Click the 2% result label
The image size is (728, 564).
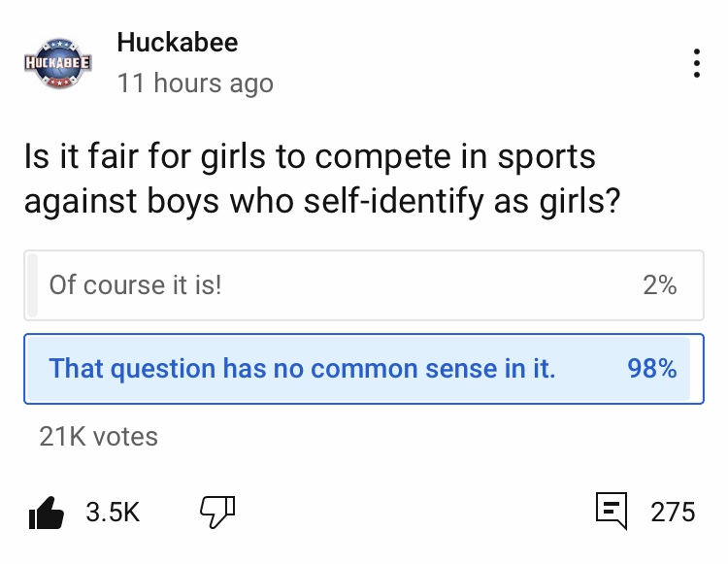(x=659, y=285)
